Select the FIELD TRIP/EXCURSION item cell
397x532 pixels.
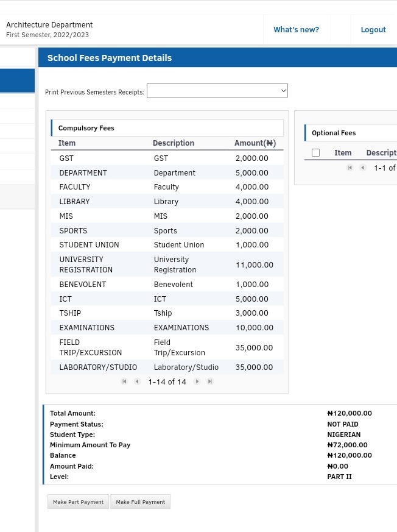point(91,347)
